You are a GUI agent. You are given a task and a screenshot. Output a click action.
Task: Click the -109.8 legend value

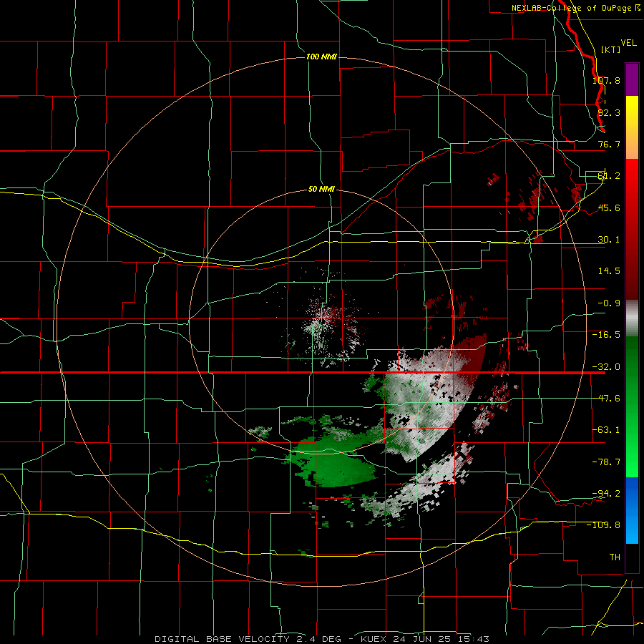(603, 525)
